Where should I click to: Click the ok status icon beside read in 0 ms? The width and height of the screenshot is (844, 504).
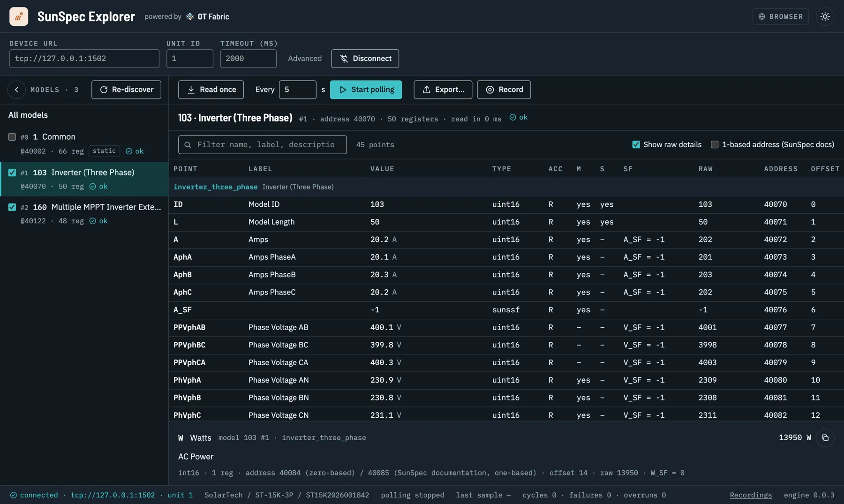pyautogui.click(x=512, y=117)
